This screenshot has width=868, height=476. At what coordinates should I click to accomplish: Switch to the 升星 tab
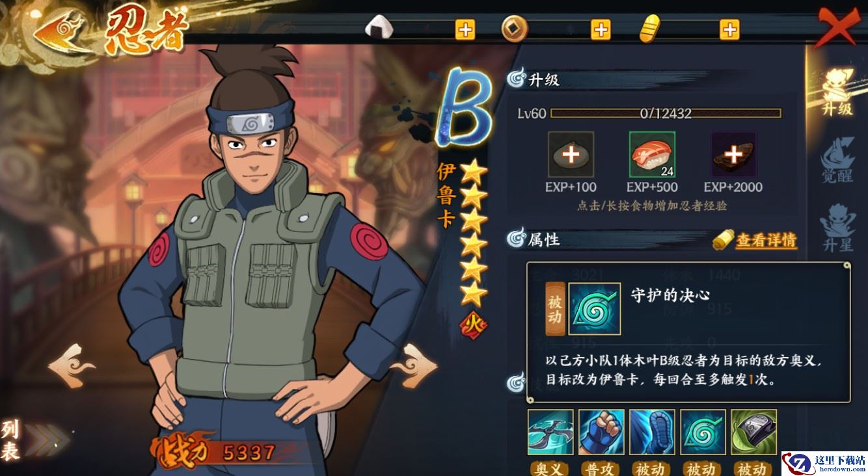tap(837, 229)
